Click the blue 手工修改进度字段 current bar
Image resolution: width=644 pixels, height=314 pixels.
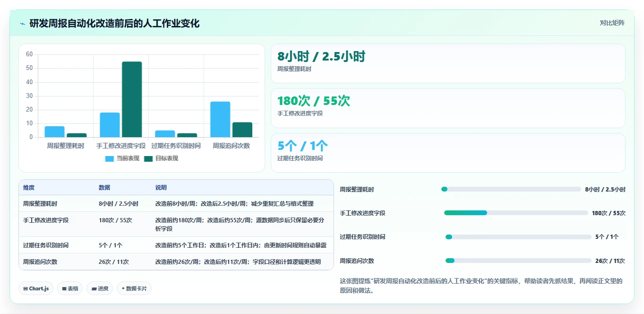110,125
